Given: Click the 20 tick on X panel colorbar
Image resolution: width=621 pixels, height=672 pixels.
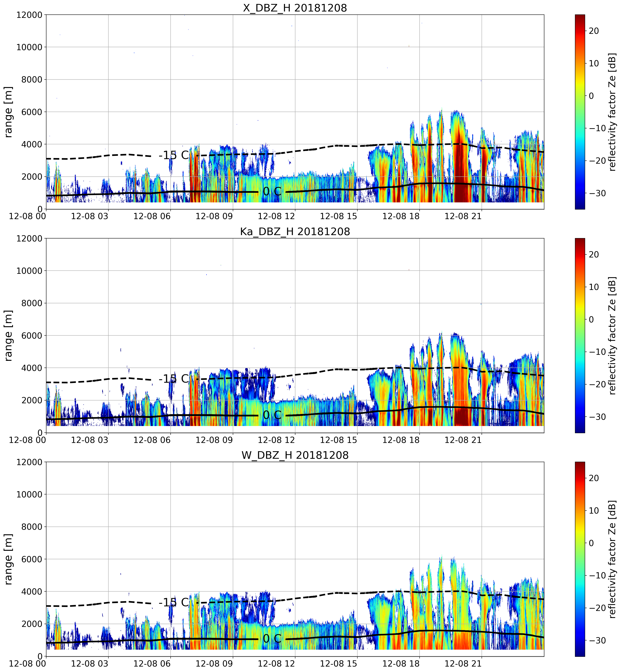Looking at the screenshot, I should (594, 31).
